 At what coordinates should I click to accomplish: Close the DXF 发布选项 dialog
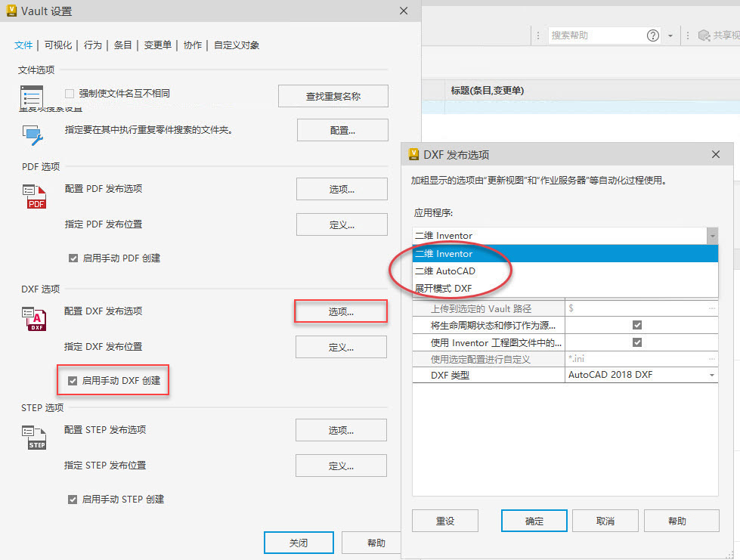716,154
